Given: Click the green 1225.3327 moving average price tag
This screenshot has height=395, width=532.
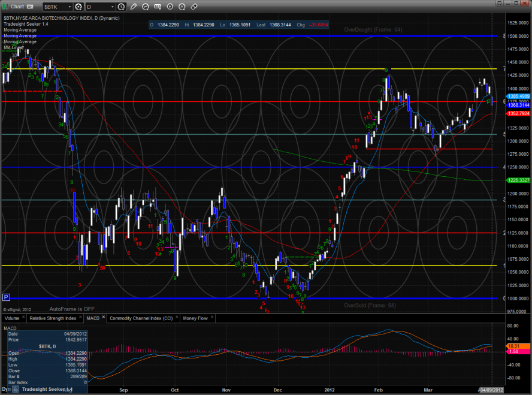Looking at the screenshot, I should pyautogui.click(x=518, y=180).
